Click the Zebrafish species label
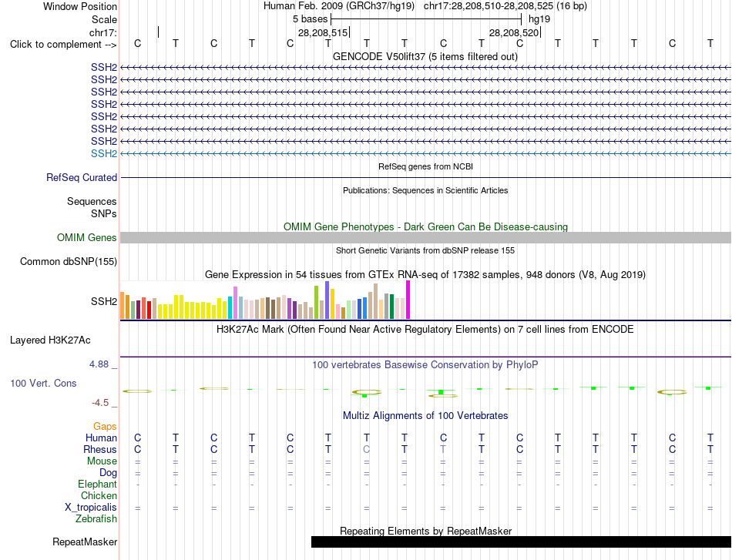This screenshot has height=560, width=732. point(96,518)
